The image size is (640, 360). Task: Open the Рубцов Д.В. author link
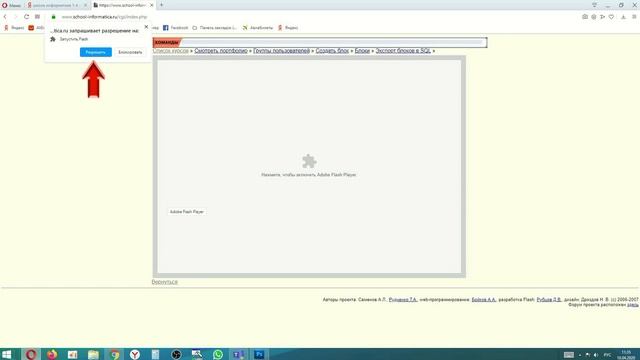[549, 300]
